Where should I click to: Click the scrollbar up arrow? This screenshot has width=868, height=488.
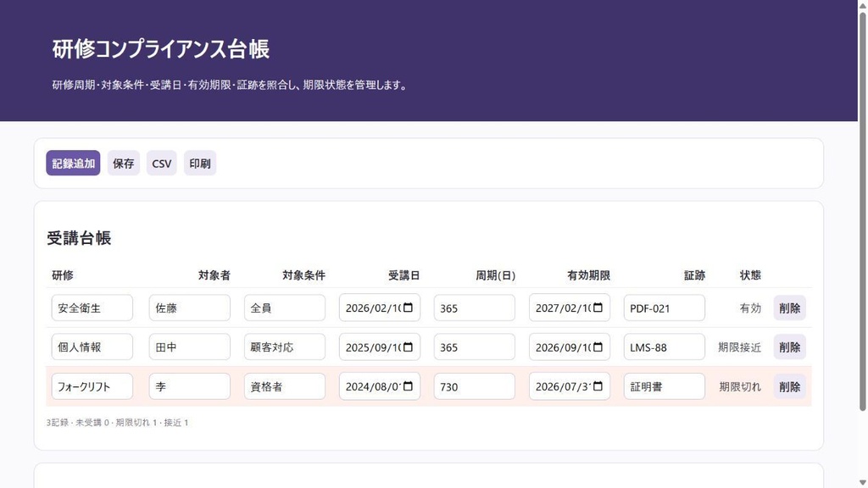coord(862,4)
